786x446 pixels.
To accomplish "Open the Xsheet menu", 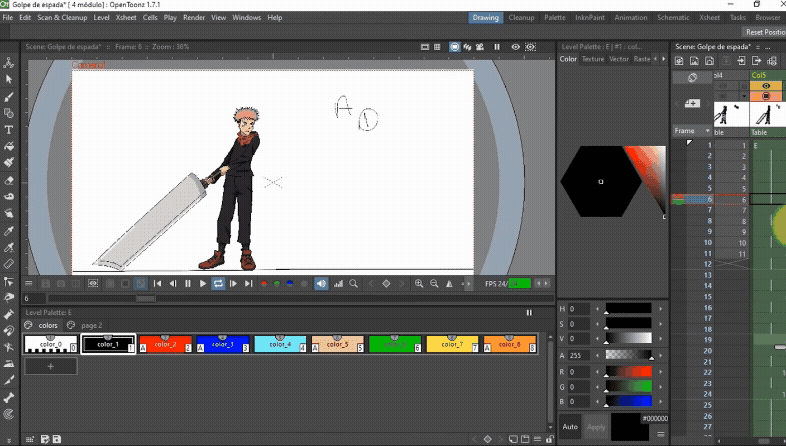I will point(126,18).
